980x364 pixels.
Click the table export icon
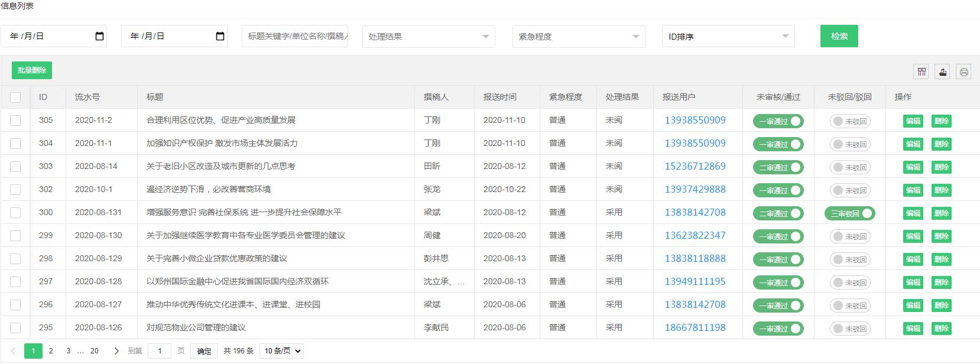click(x=943, y=72)
